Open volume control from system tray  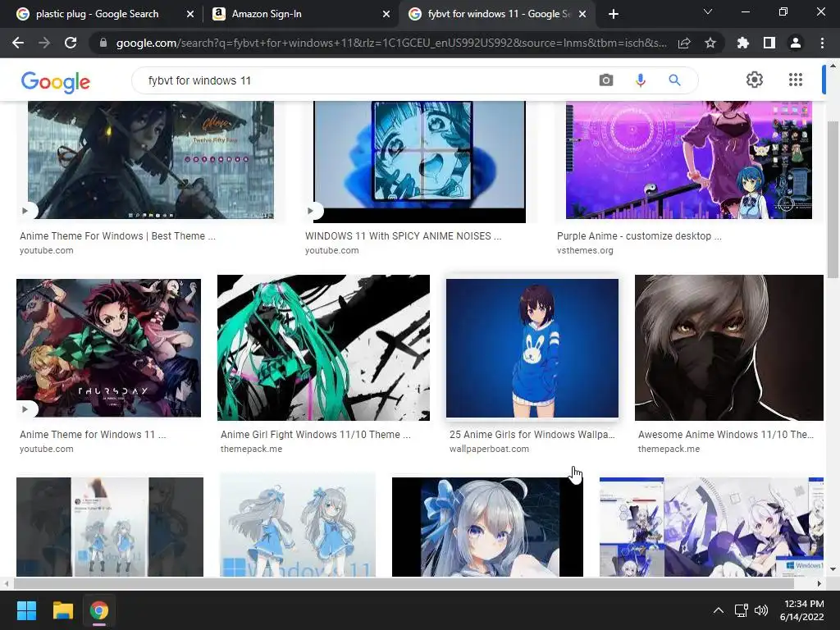760,610
